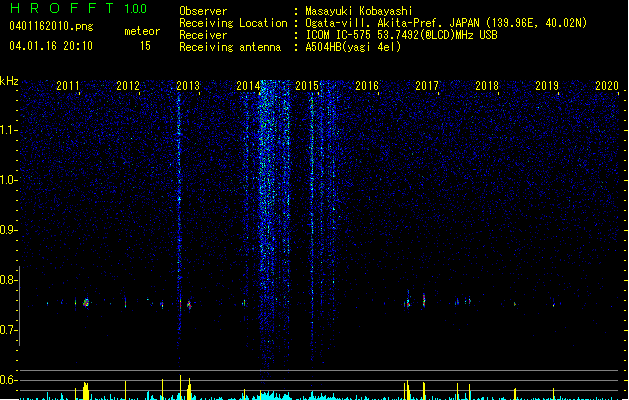Screen dimensions: 629x400
Task: Select the filename 0401162010.png
Action: point(51,26)
